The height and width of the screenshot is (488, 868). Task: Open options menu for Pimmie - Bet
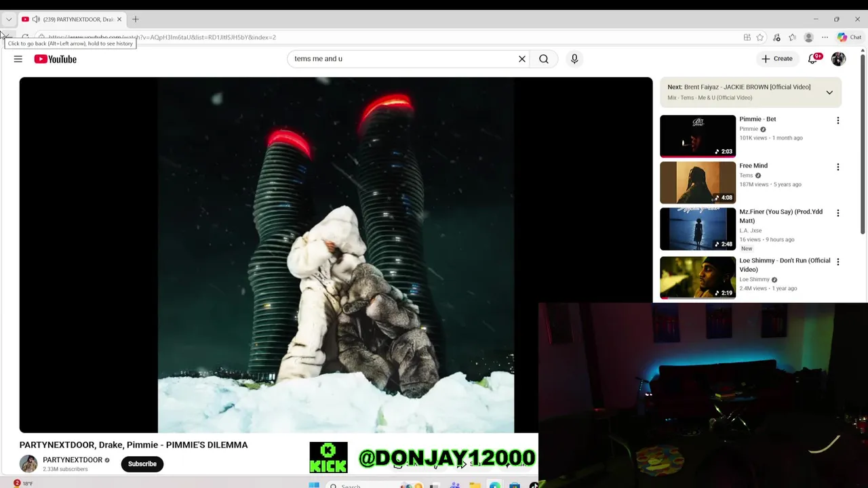pos(837,121)
